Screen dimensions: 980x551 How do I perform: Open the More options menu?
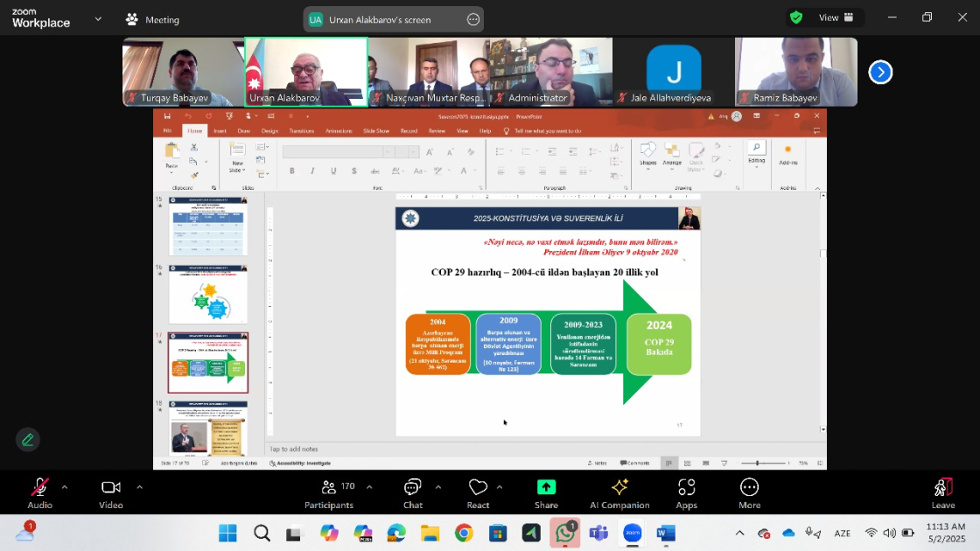pos(749,493)
